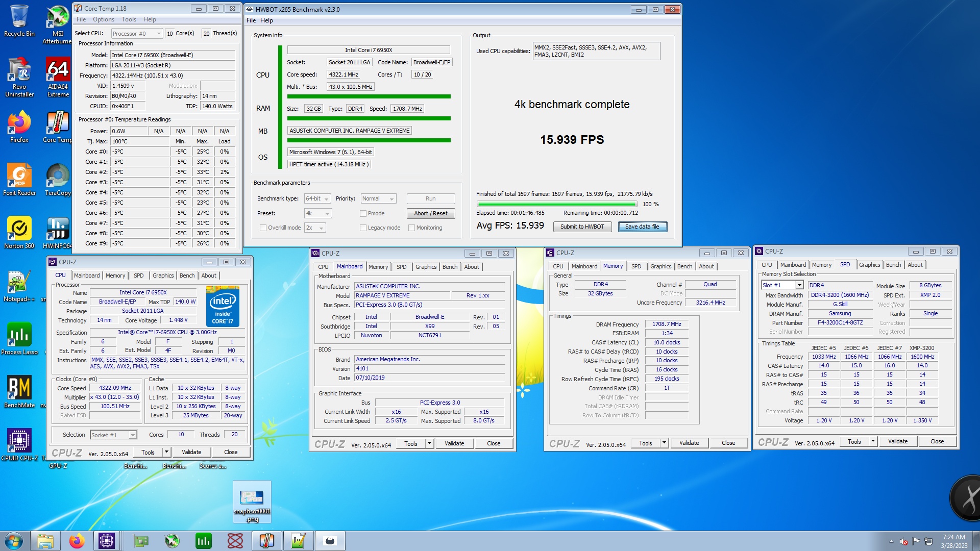Select the snapshot0001.png desktop file
Viewport: 980px width, 551px height.
pyautogui.click(x=252, y=502)
